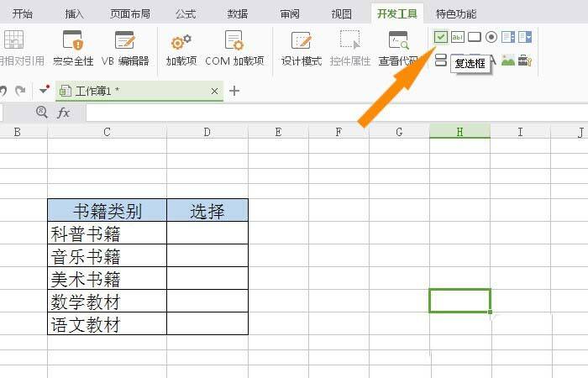Insert a spin button control
This screenshot has width=588, height=378.
(x=441, y=60)
